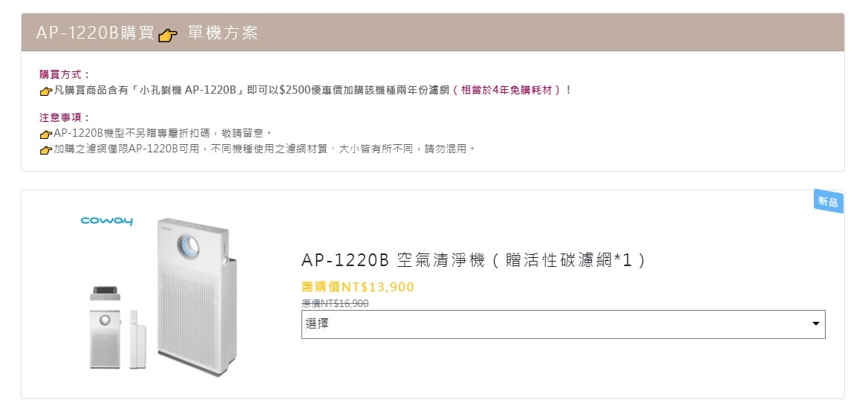868x414 pixels.
Task: Click the struck-through 原價NT$16,900 text
Action: click(x=334, y=303)
